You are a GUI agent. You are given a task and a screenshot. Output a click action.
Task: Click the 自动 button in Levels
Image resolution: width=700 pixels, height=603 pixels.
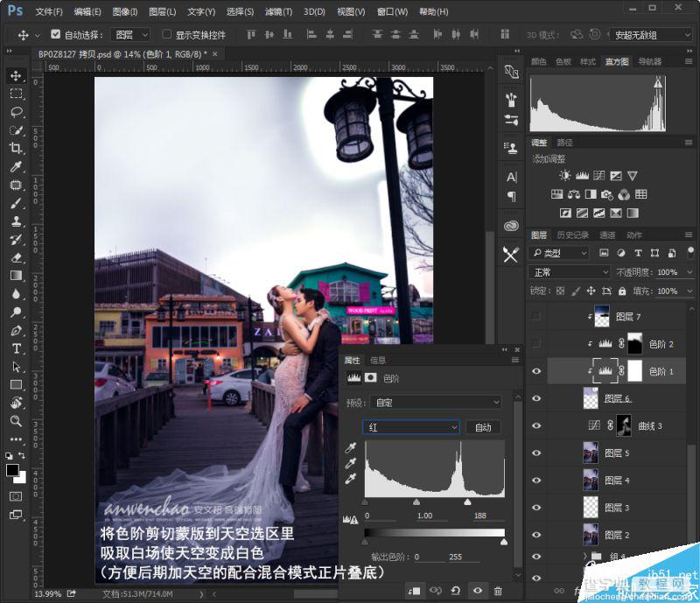point(483,427)
